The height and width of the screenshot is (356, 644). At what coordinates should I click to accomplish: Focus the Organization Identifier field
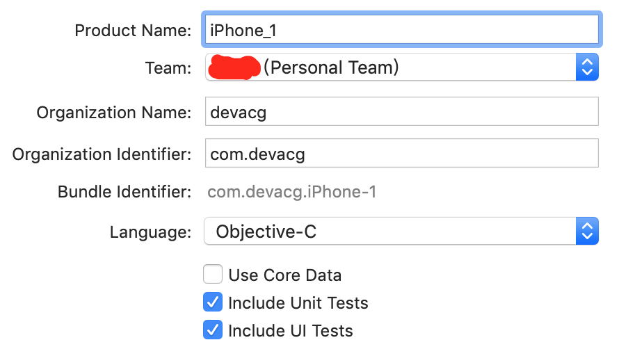(x=401, y=153)
